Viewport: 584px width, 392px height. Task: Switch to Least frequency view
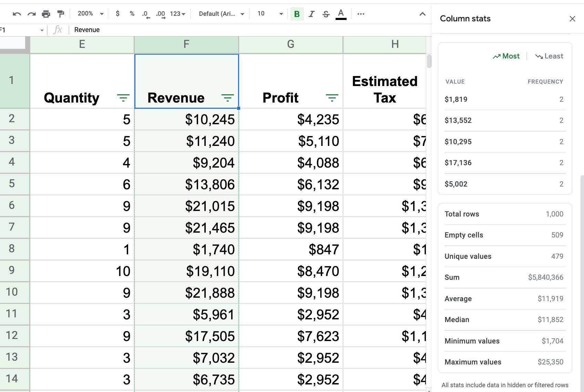click(x=549, y=56)
